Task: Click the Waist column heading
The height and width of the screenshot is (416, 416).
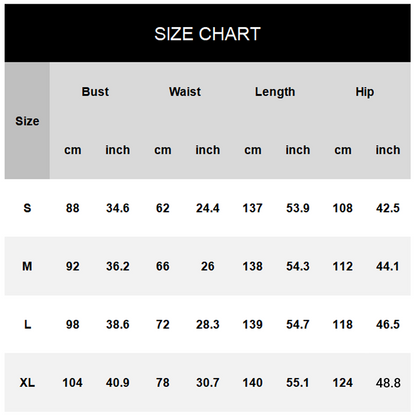Action: click(x=185, y=92)
